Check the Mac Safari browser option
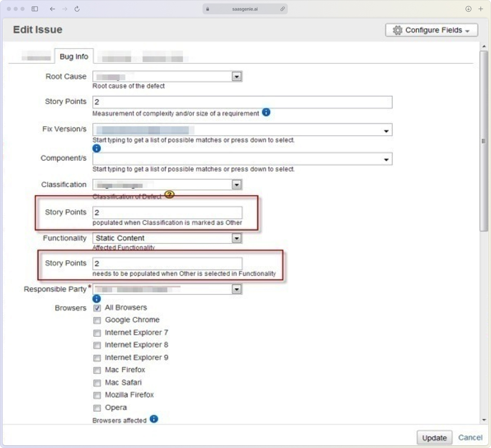491x448 pixels. pos(97,383)
